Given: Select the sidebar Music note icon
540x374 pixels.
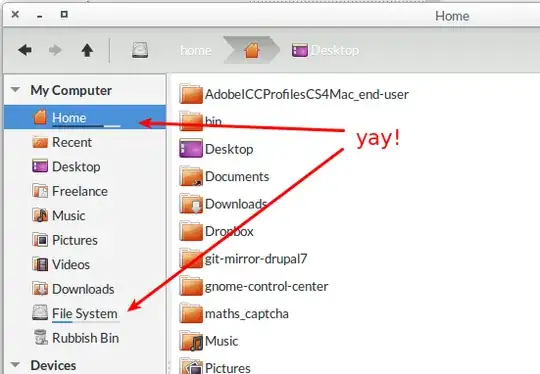Looking at the screenshot, I should click(40, 215).
